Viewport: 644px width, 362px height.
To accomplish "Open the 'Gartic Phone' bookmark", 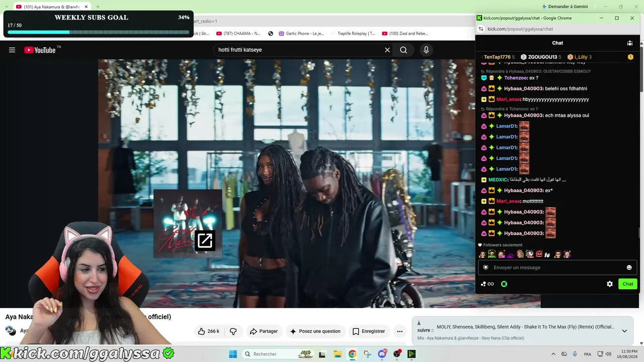I will tap(301, 34).
